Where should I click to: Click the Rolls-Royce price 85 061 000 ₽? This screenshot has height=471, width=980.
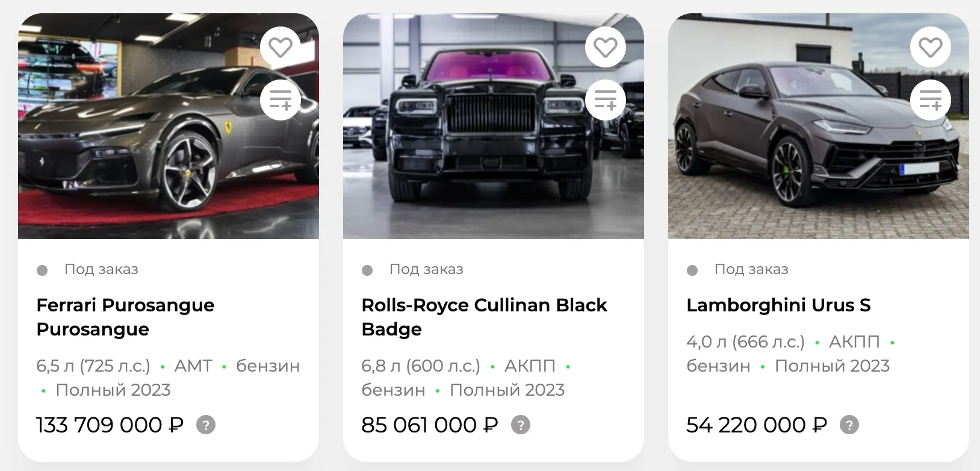click(429, 425)
